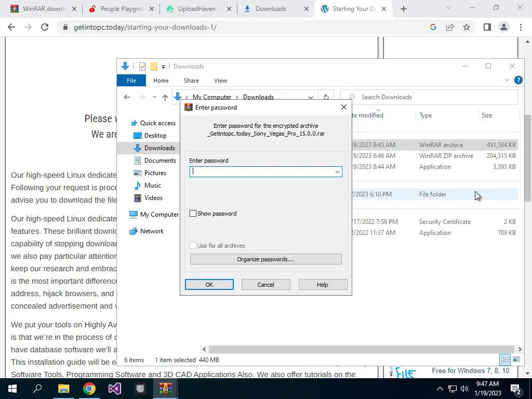Switch to People Playground browser tab
The image size is (532, 399).
[x=122, y=9]
